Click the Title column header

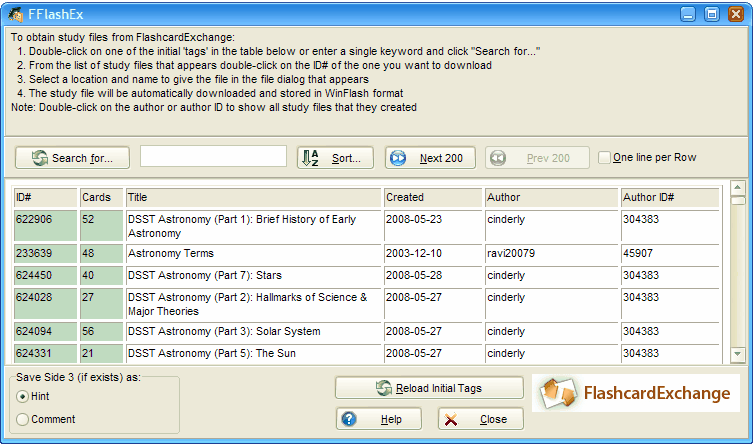pos(253,197)
